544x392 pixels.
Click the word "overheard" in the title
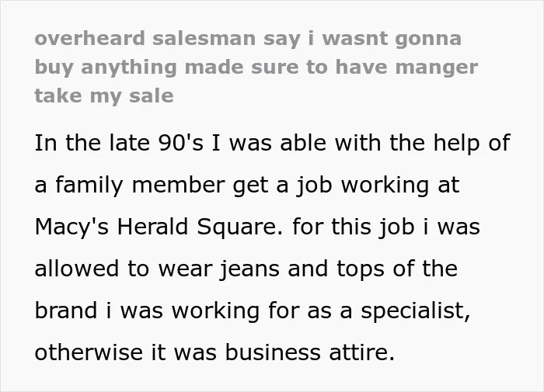point(90,38)
